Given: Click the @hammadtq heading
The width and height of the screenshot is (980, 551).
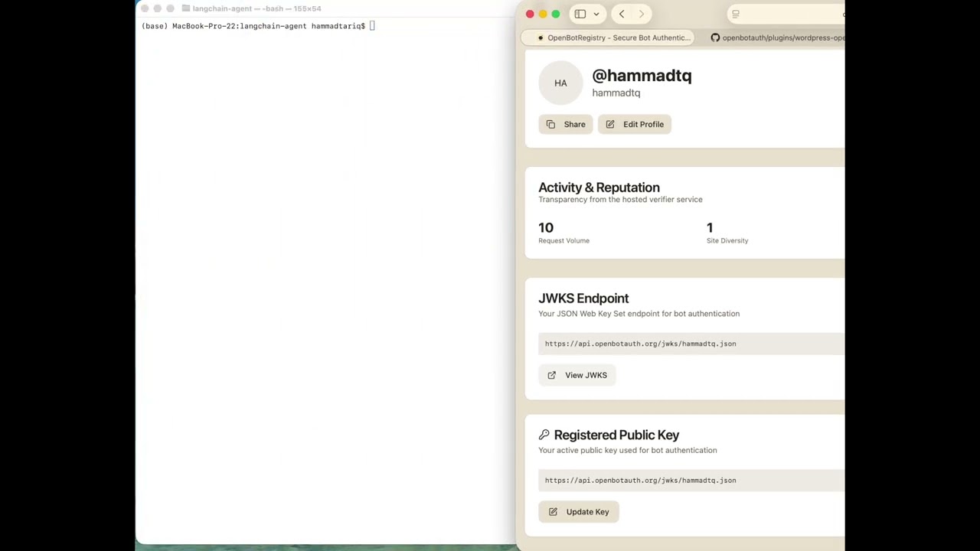Looking at the screenshot, I should pos(642,75).
